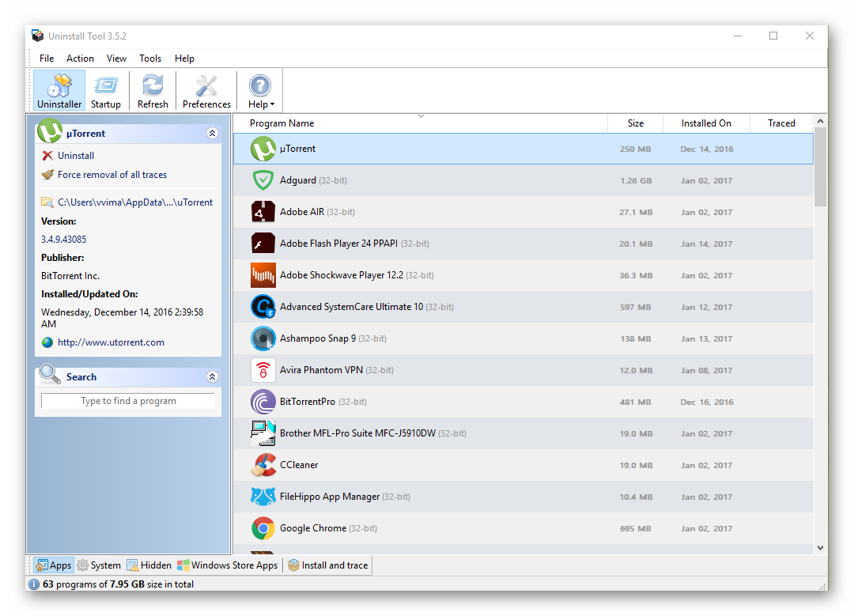Click the Install and trace button
The image size is (854, 616).
pos(328,565)
